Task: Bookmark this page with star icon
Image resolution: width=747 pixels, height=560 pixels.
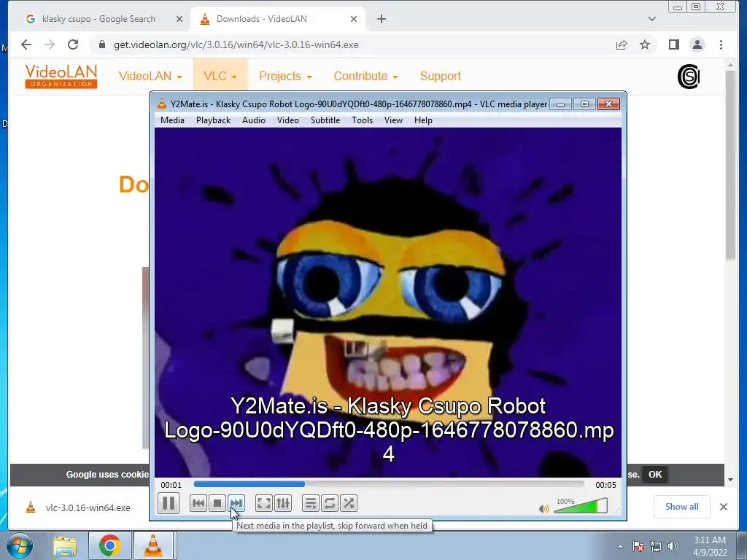Action: [645, 44]
